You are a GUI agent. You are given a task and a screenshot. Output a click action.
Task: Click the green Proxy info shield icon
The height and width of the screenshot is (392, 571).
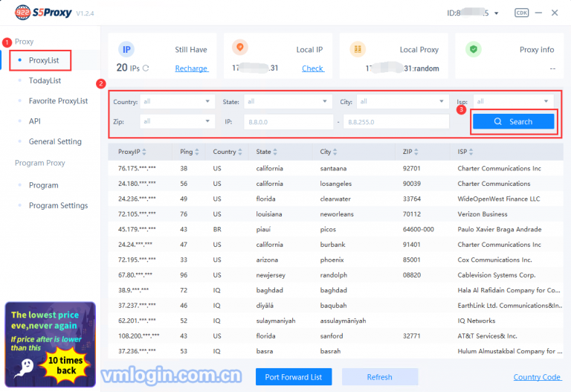473,49
